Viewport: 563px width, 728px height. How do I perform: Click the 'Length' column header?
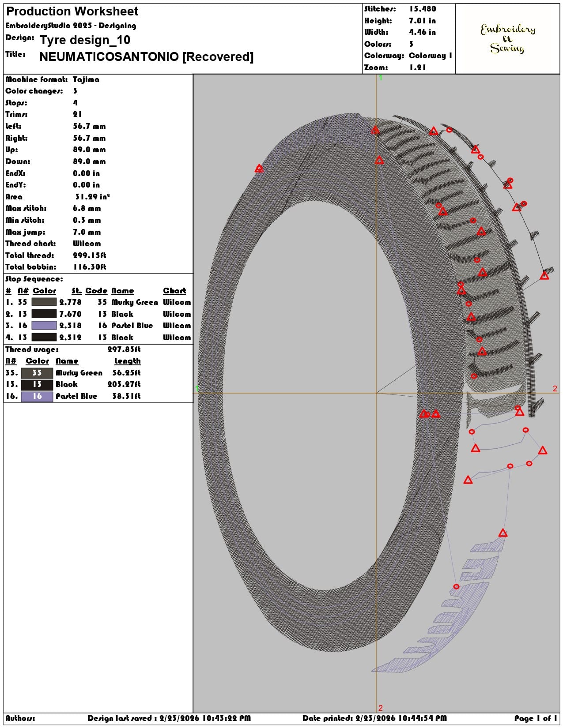(x=128, y=361)
